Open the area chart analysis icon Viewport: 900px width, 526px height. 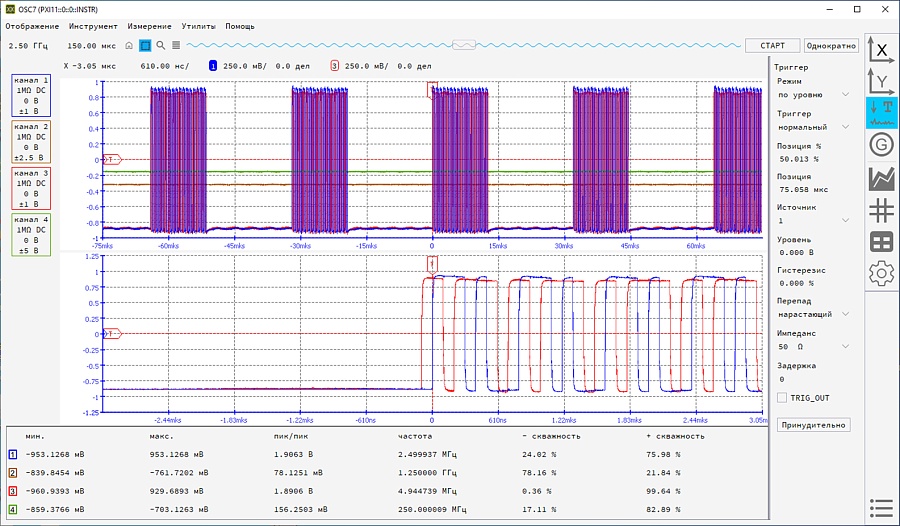pos(881,178)
